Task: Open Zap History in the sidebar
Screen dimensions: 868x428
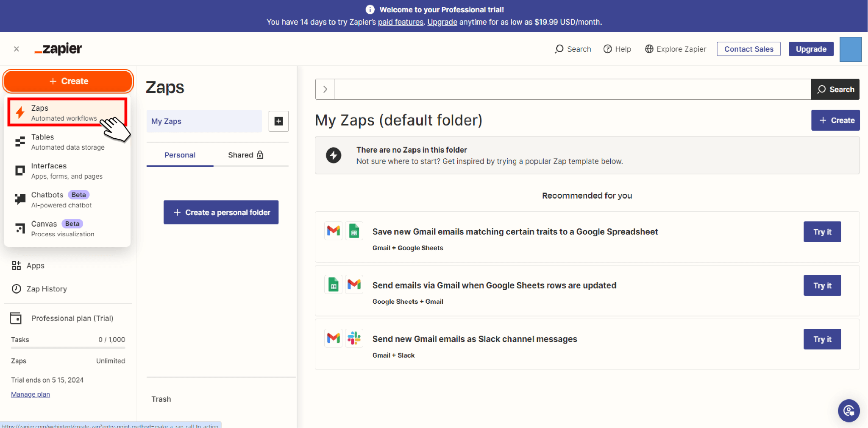Action: click(39, 289)
